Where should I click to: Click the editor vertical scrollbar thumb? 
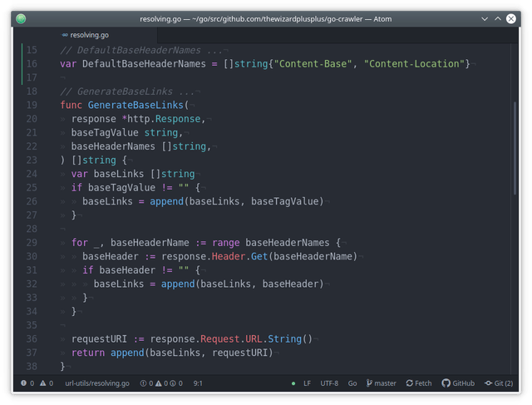515,148
